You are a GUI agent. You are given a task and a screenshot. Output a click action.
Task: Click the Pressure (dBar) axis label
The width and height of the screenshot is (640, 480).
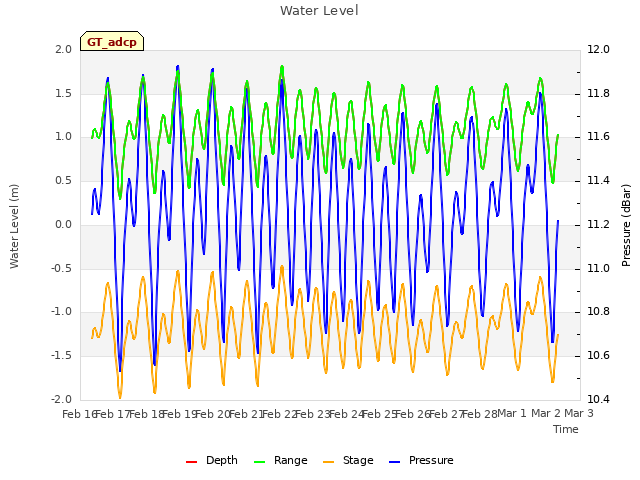[x=626, y=225]
